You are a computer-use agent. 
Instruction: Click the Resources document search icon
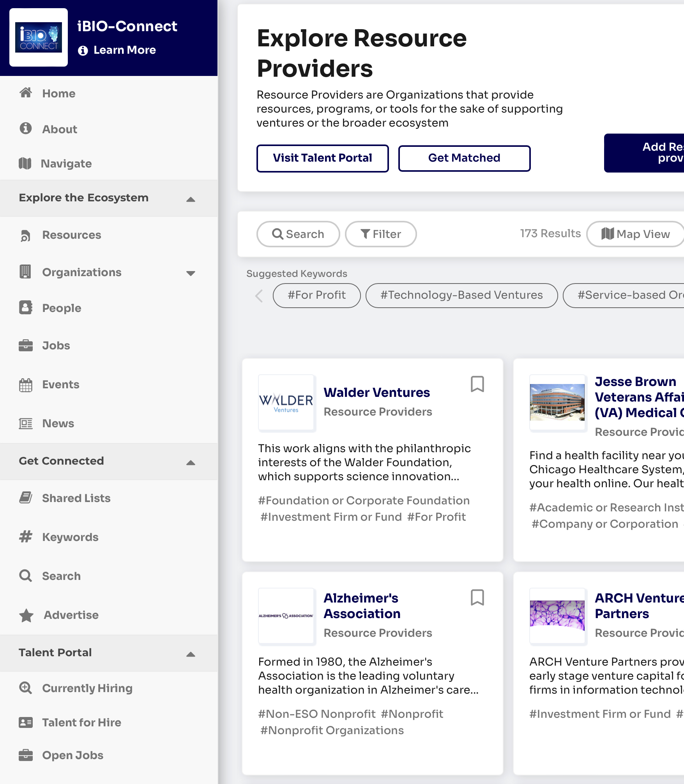click(x=26, y=235)
